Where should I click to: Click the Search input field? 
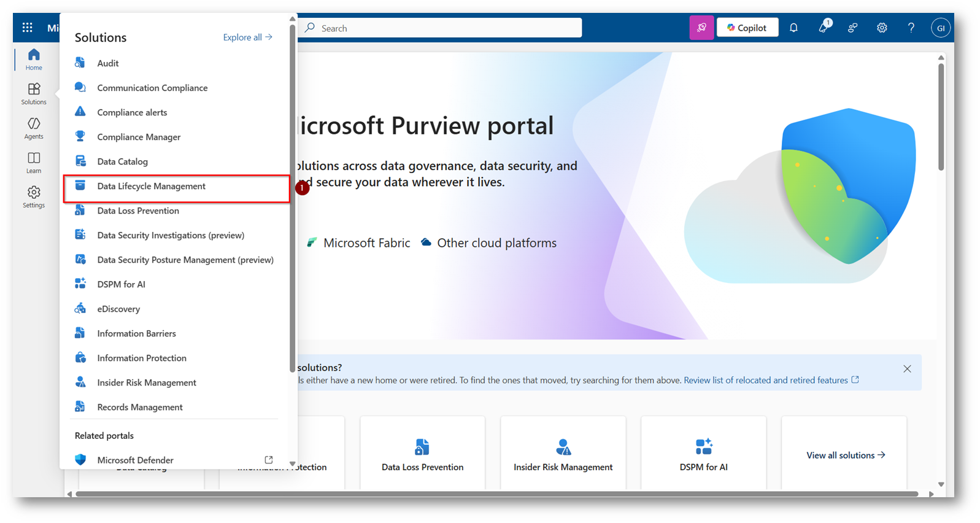(441, 28)
